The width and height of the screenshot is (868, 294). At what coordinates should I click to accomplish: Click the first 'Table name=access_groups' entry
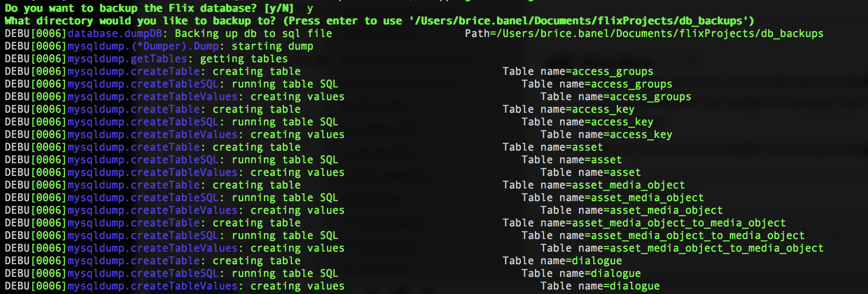tap(578, 71)
